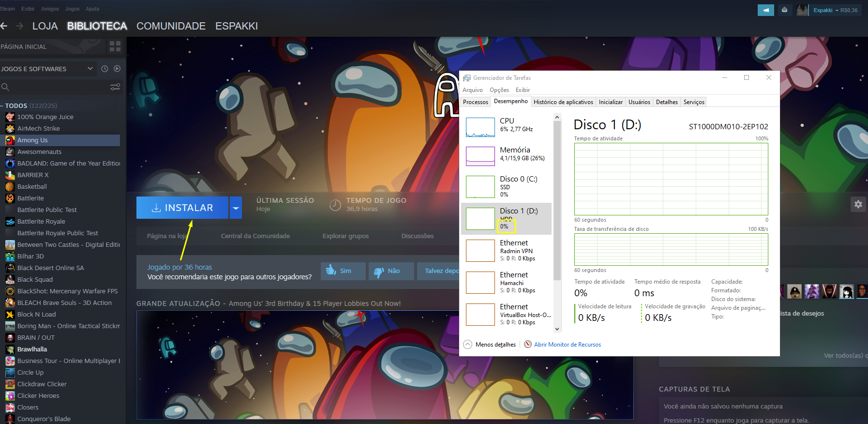Image resolution: width=868 pixels, height=424 pixels.
Task: Open the Ajuda menu
Action: 92,9
